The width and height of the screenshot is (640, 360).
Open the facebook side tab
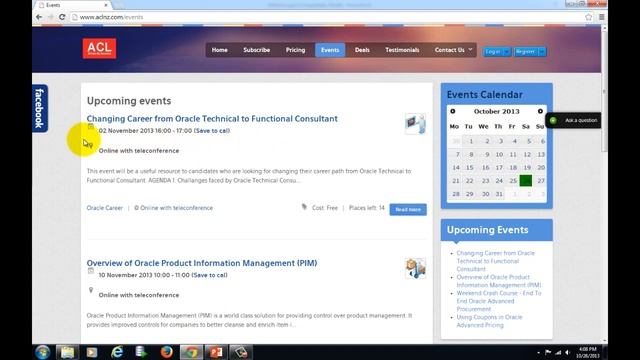coord(40,108)
